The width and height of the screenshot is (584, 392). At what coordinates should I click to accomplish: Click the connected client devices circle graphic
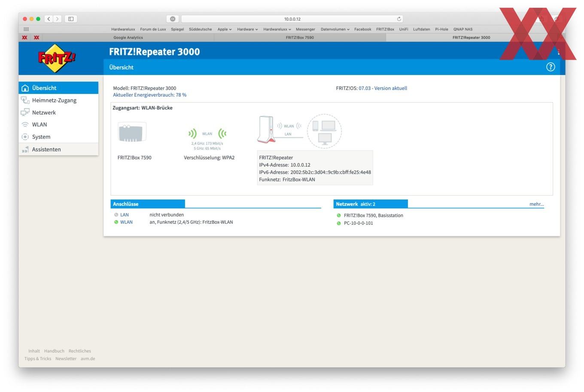click(x=324, y=131)
